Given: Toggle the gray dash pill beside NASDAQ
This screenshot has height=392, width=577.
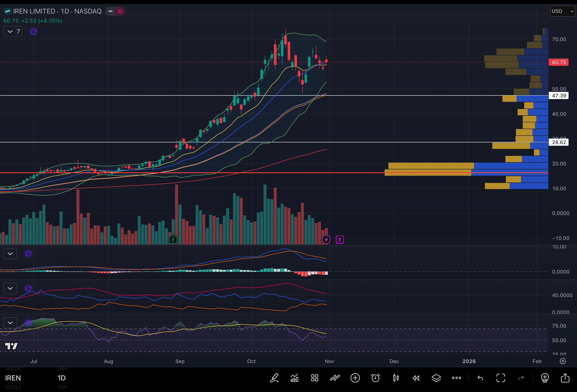Looking at the screenshot, I should coord(110,11).
